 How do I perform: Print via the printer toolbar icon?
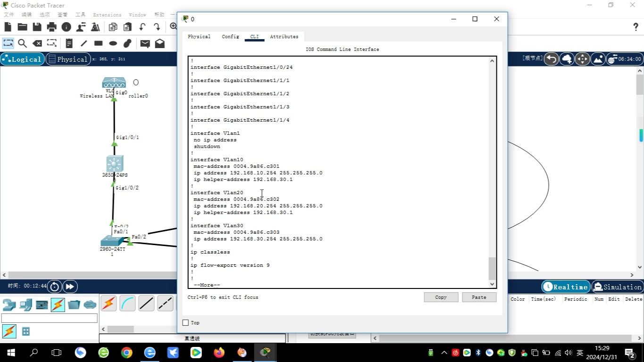pos(51,27)
